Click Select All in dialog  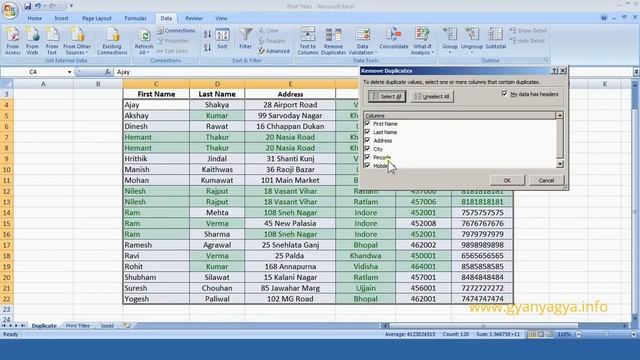pos(387,97)
